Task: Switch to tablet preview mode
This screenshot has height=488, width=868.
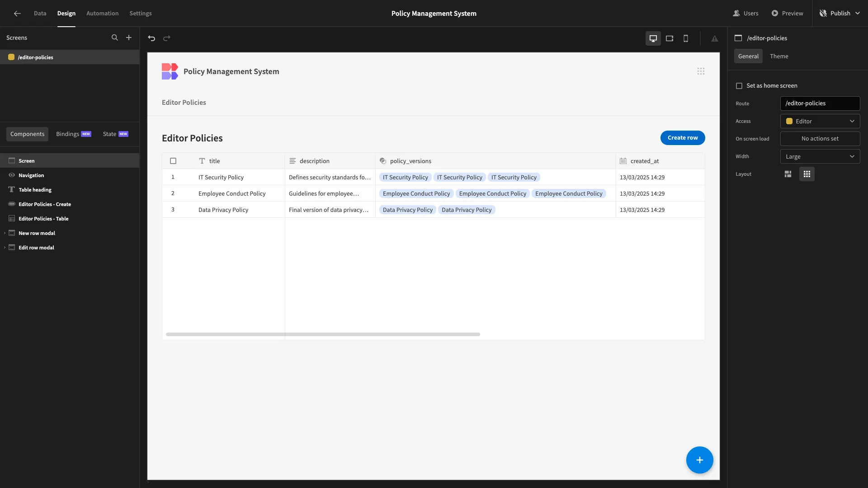Action: 670,38
